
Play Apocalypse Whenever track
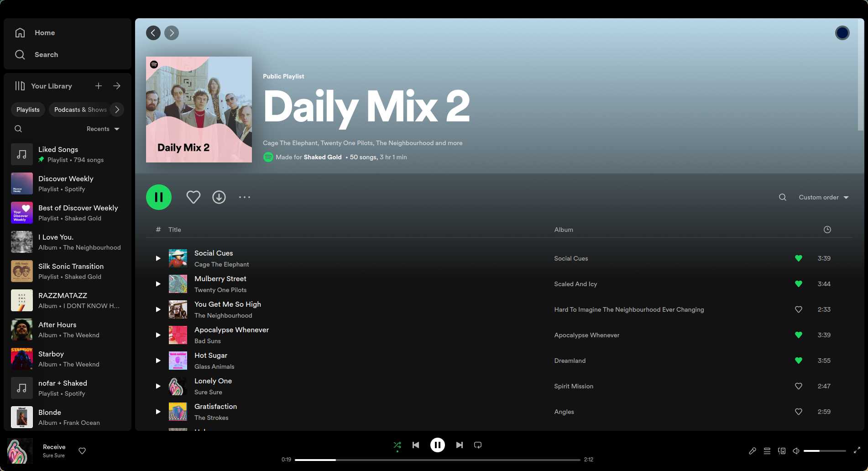coord(158,335)
